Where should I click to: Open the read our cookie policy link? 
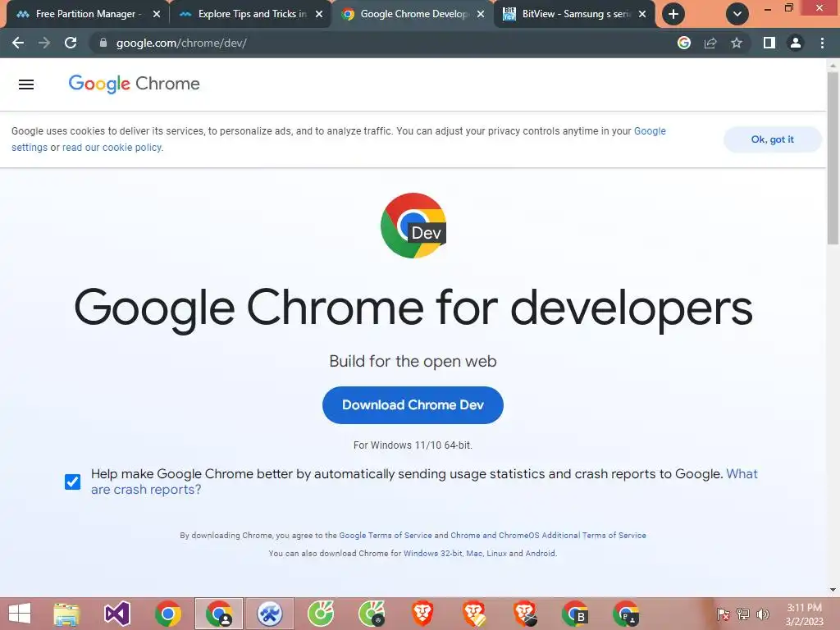[x=112, y=148]
